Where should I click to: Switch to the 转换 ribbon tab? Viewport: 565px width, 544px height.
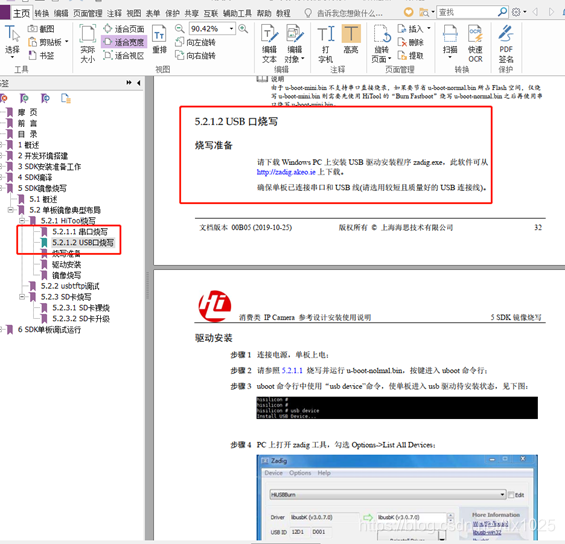pos(42,13)
